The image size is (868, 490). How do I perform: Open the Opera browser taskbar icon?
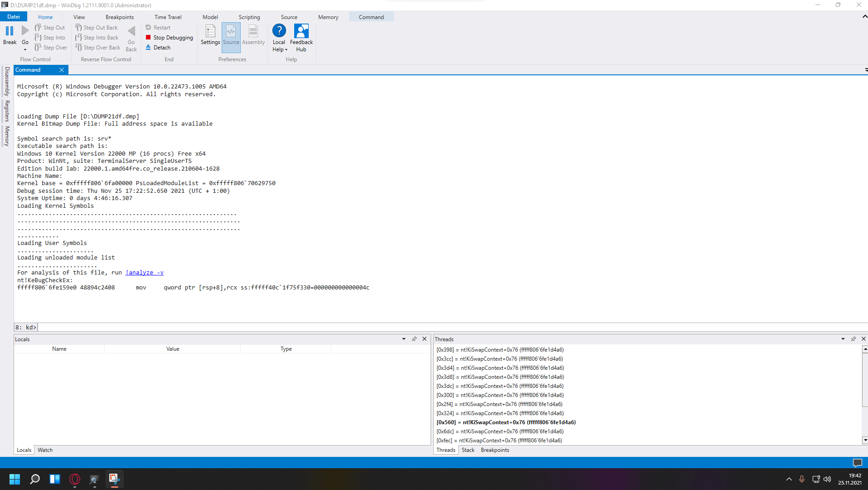(75, 479)
